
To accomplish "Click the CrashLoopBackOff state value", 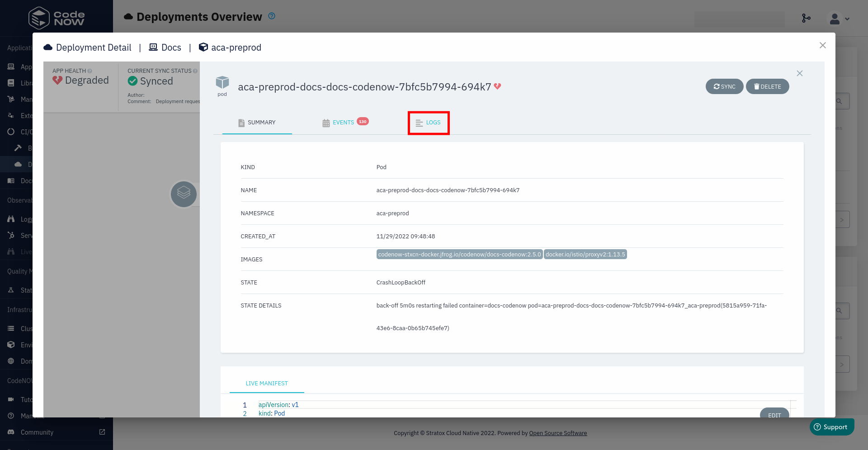I will click(x=401, y=283).
